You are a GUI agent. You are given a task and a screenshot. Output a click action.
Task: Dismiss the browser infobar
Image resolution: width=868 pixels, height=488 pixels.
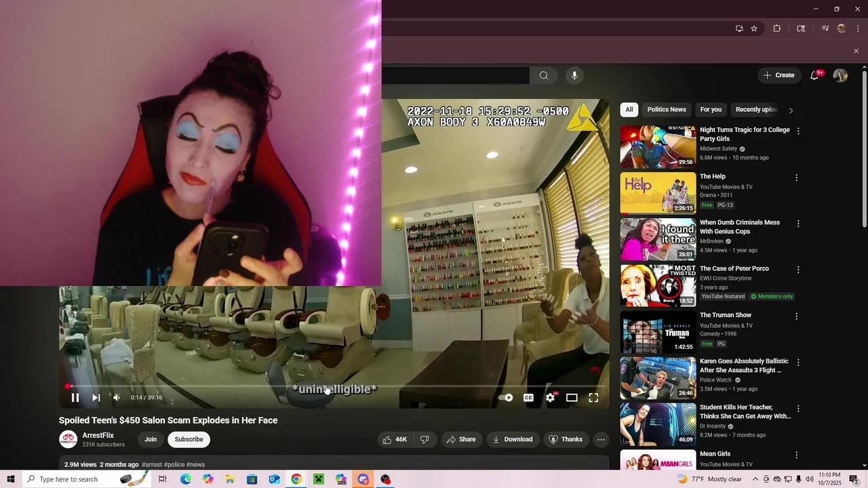pos(856,51)
